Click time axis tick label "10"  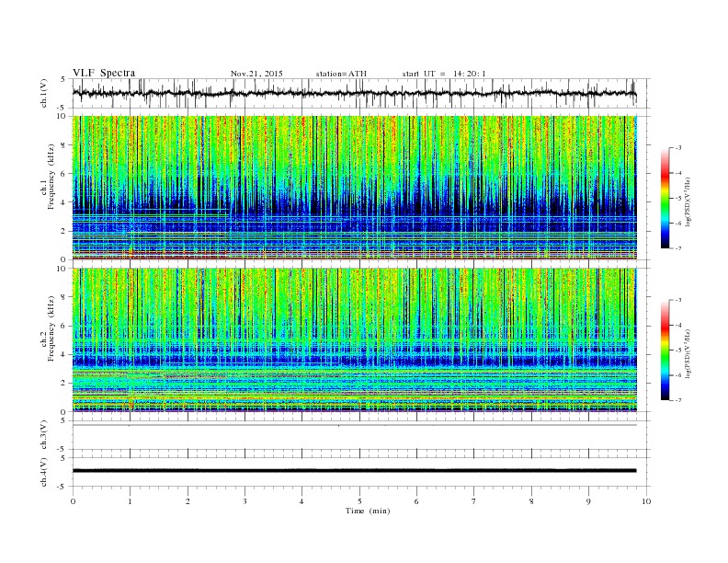click(646, 501)
